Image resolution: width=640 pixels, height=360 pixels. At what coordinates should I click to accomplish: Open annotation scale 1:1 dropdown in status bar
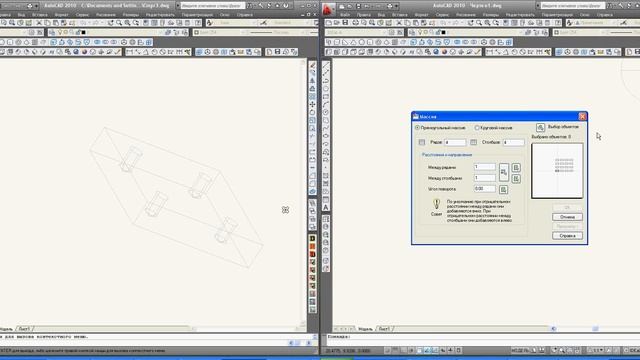(595, 350)
